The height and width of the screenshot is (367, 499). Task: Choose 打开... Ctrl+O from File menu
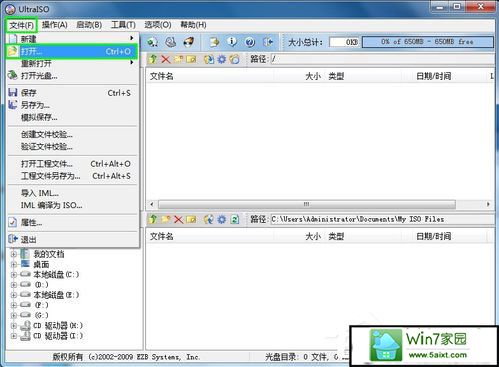tap(72, 51)
